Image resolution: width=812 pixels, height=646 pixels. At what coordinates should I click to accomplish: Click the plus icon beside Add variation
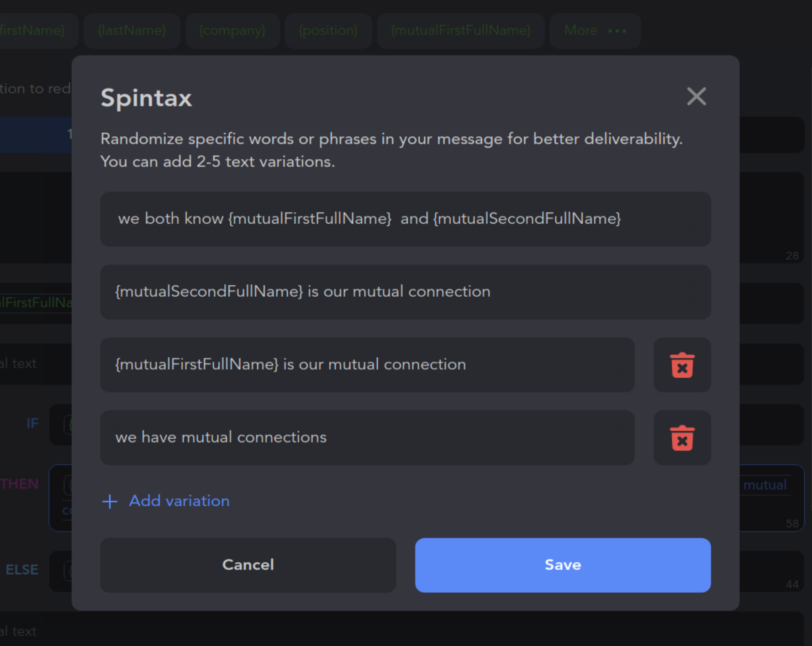(x=110, y=501)
